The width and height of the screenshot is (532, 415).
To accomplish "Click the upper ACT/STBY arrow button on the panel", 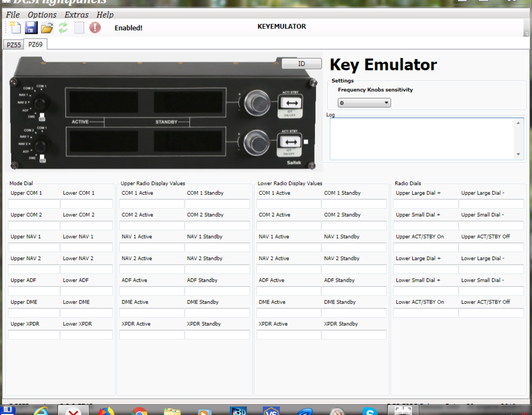I will [291, 103].
